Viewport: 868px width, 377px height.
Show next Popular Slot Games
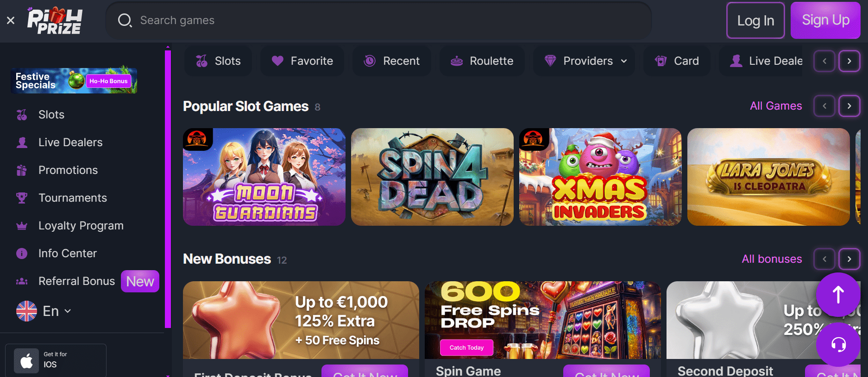tap(849, 106)
